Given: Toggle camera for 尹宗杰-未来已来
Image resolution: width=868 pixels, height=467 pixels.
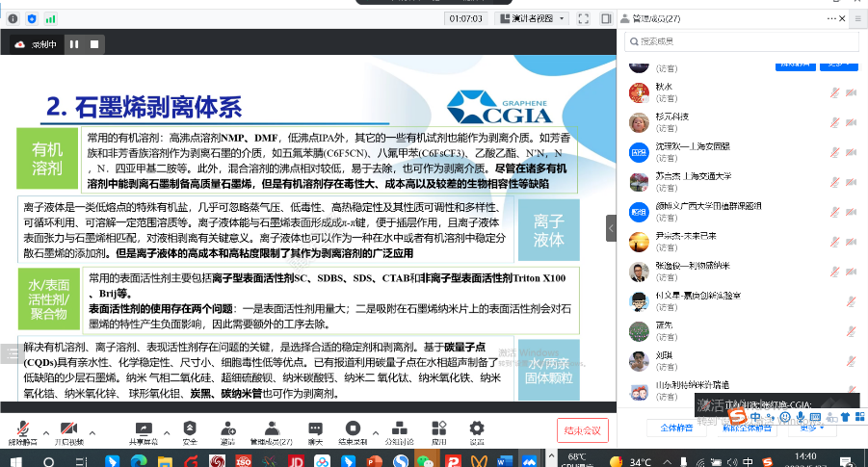Looking at the screenshot, I should pos(852,242).
